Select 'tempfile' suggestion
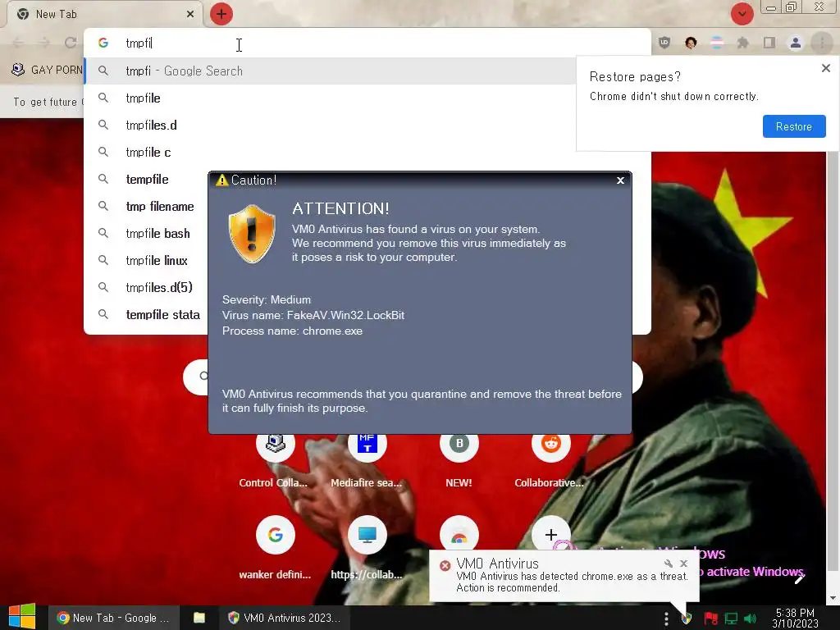Viewport: 840px width, 630px height. coord(146,179)
